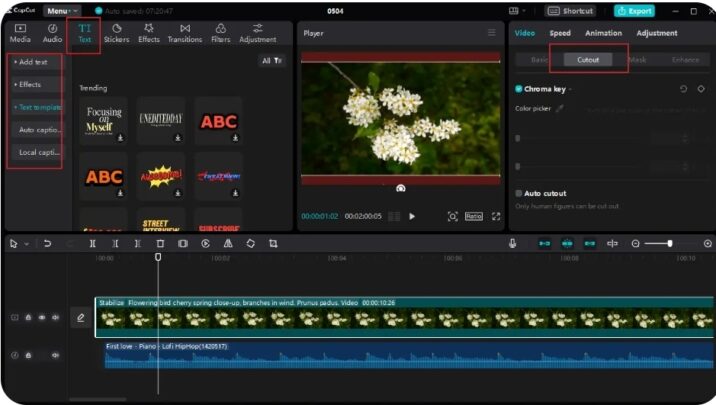Screen dimensions: 716x405
Task: Switch to the Animation tab
Action: [x=603, y=33]
